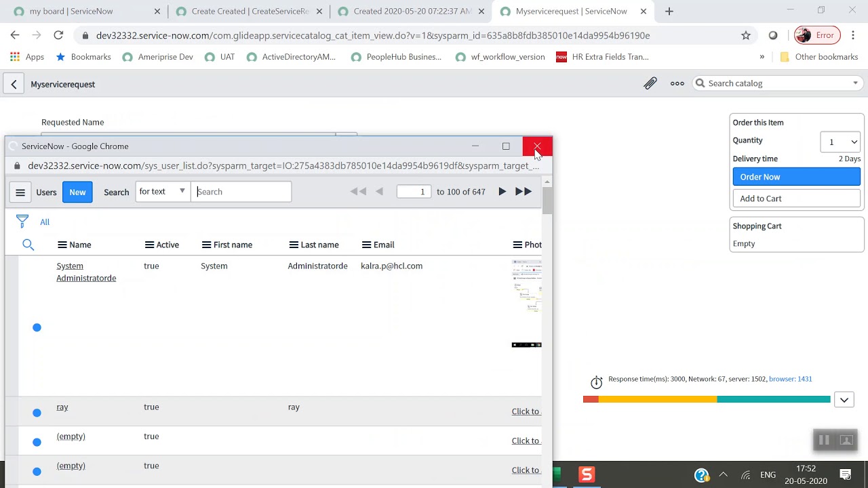Switch to 'Created 2020-05-20' browser tab
This screenshot has height=488, width=868.
(412, 12)
